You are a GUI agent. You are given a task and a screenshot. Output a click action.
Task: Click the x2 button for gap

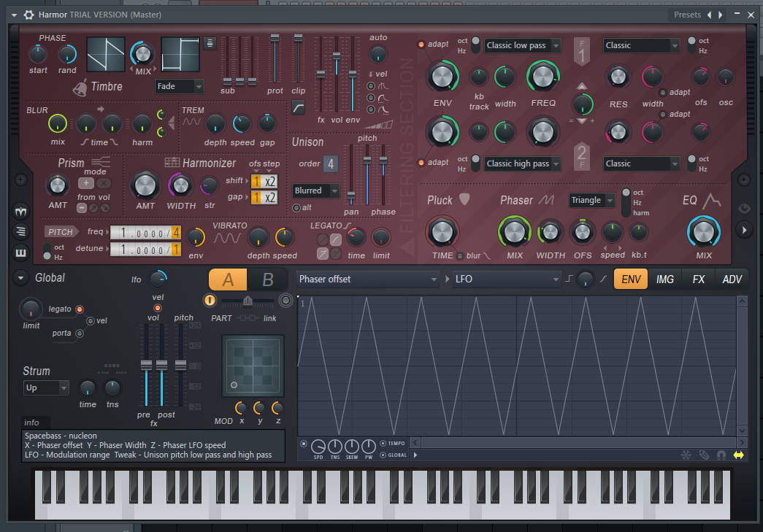pyautogui.click(x=270, y=198)
